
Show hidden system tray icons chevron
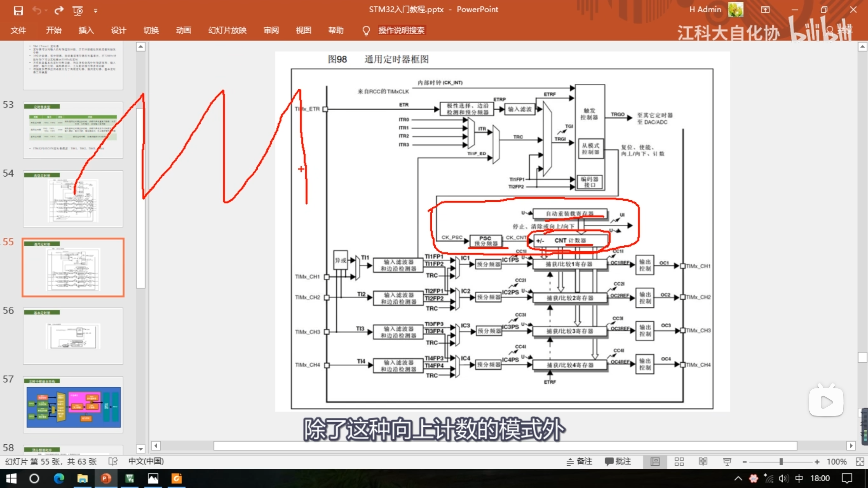[738, 479]
